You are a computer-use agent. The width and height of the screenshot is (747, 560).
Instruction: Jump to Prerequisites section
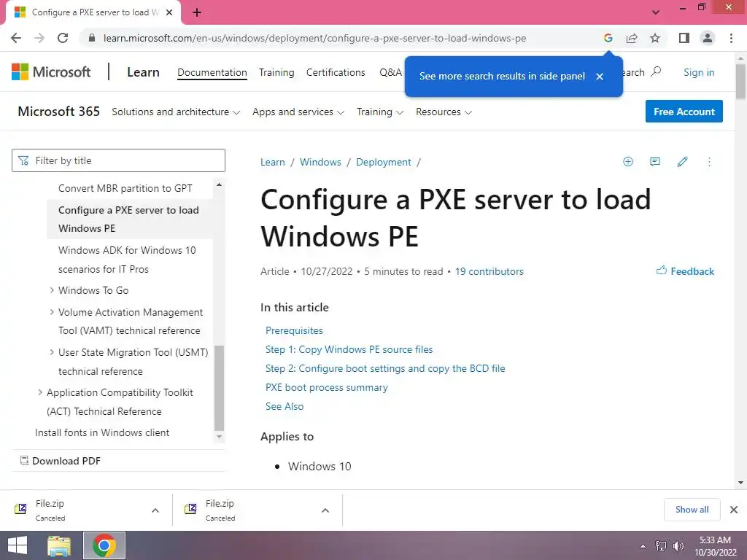click(x=294, y=330)
